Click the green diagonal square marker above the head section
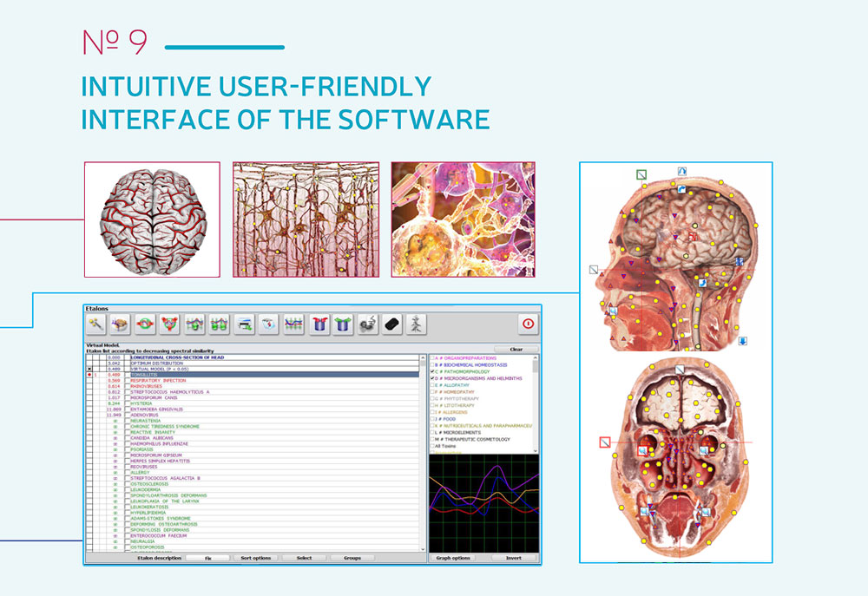Viewport: 868px width, 596px height. [x=641, y=175]
